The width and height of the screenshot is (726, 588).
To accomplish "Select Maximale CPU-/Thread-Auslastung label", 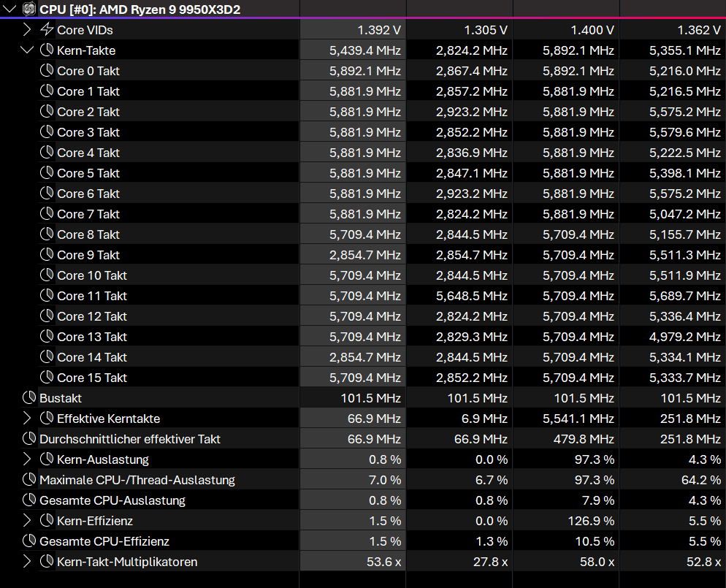I will tap(137, 480).
